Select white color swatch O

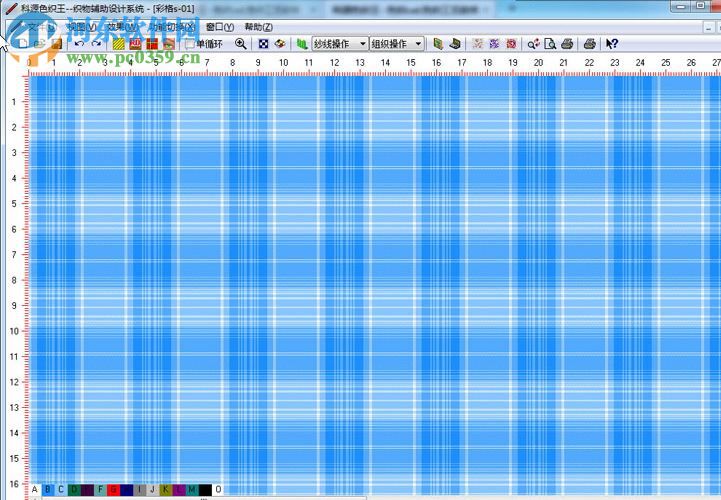click(x=218, y=489)
